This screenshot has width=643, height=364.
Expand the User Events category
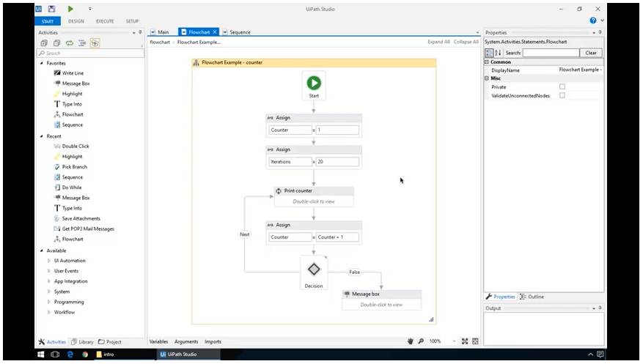(49, 271)
